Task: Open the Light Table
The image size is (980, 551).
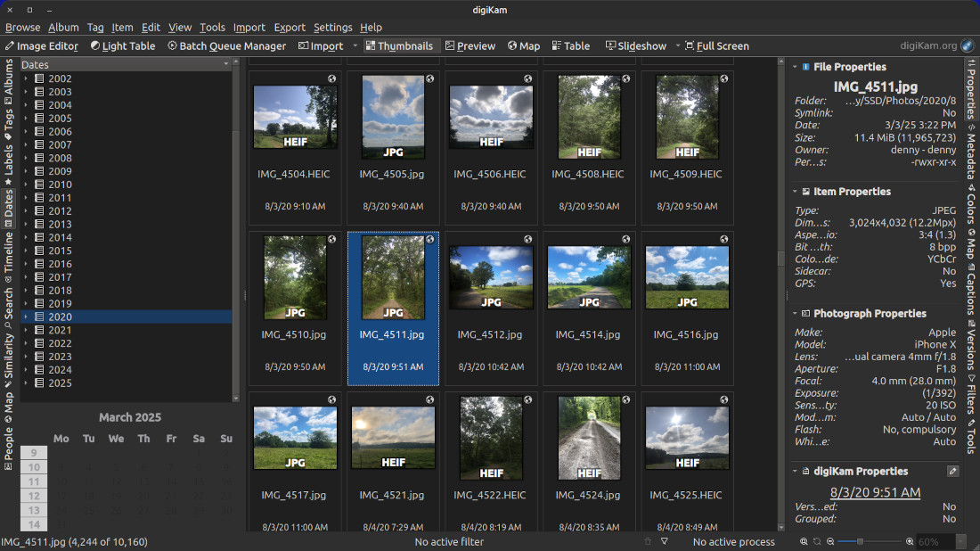Action: coord(123,45)
